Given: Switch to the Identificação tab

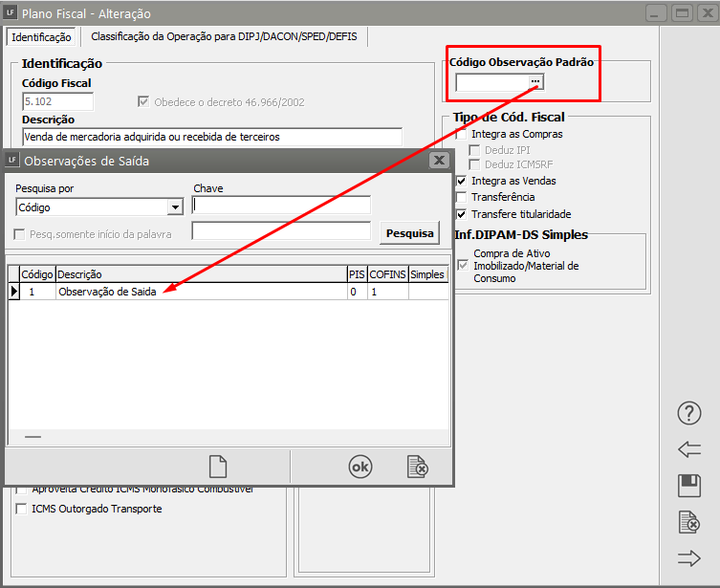Looking at the screenshot, I should pyautogui.click(x=41, y=37).
